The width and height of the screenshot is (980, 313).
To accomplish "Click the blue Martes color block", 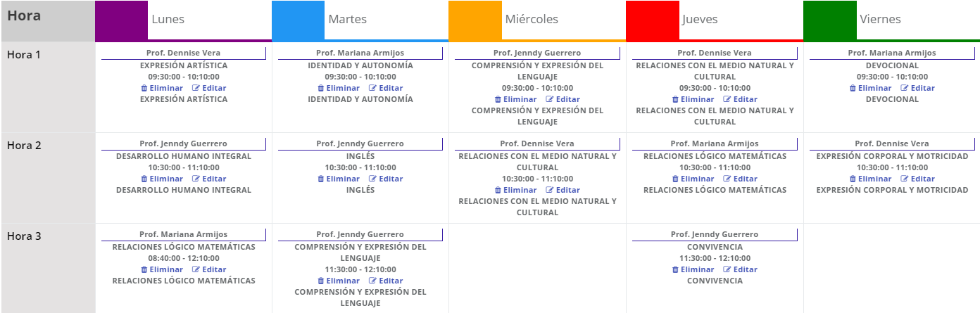I will 299,20.
